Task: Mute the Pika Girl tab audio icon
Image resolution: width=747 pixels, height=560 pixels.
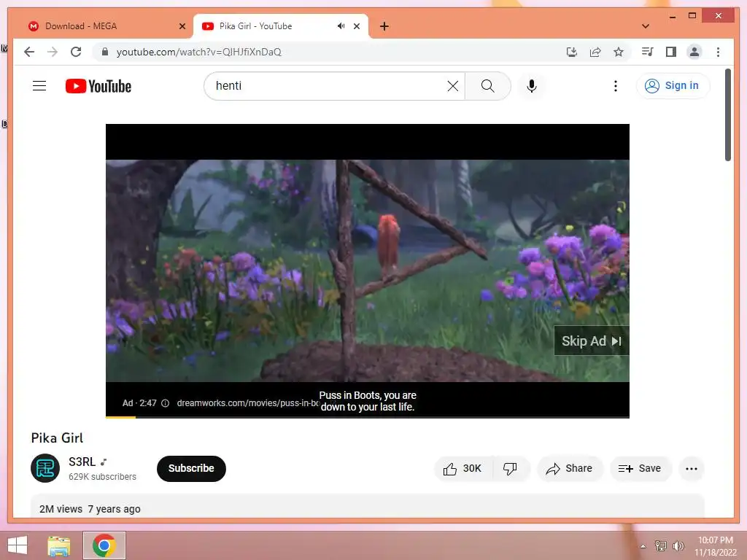Action: 341,26
